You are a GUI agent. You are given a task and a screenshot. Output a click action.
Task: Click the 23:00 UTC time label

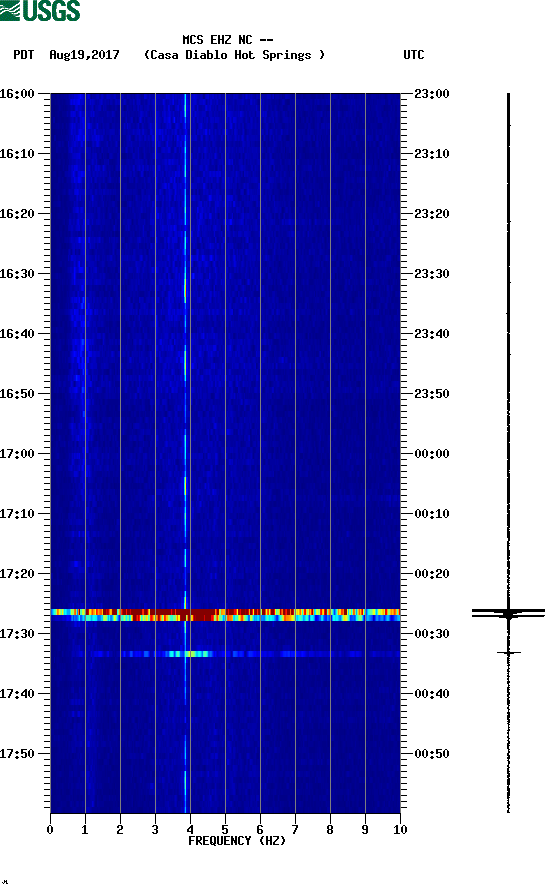[432, 93]
